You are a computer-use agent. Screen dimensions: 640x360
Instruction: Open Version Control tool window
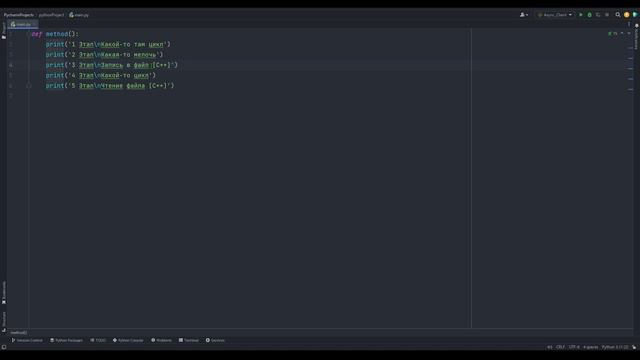(27, 340)
